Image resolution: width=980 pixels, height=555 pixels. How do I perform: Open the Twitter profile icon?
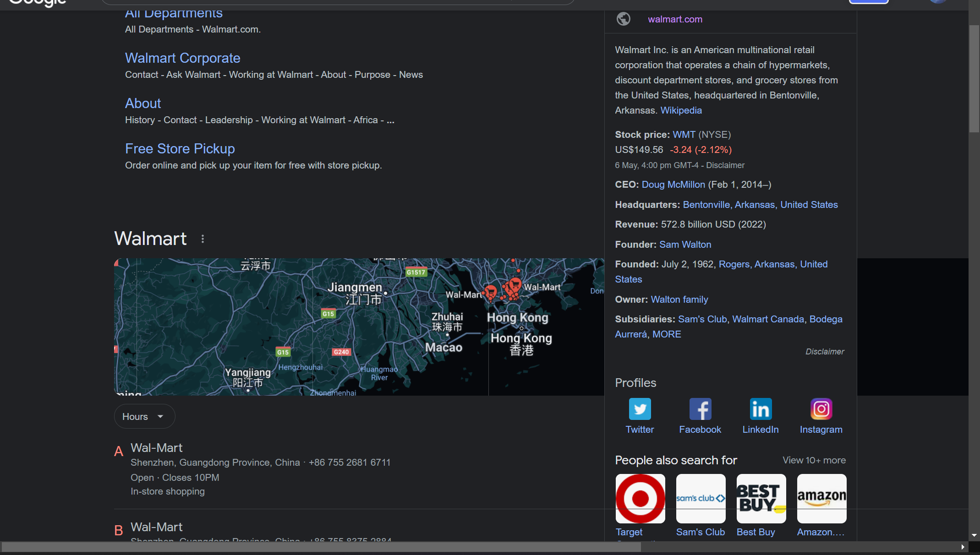640,409
